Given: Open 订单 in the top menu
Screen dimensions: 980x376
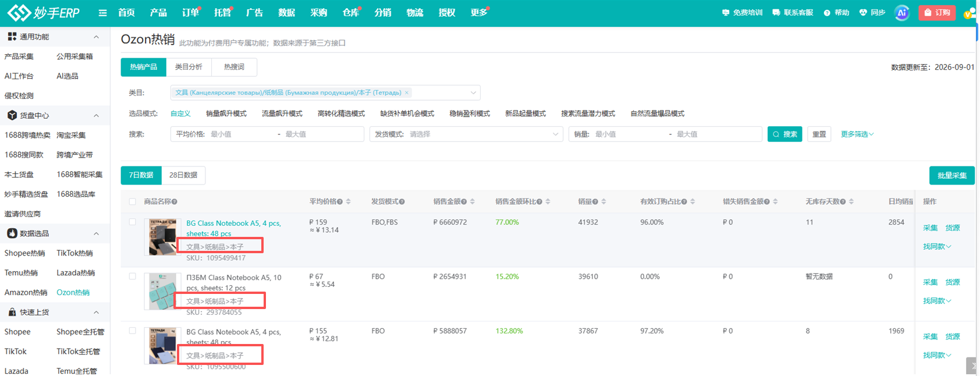Looking at the screenshot, I should 190,12.
